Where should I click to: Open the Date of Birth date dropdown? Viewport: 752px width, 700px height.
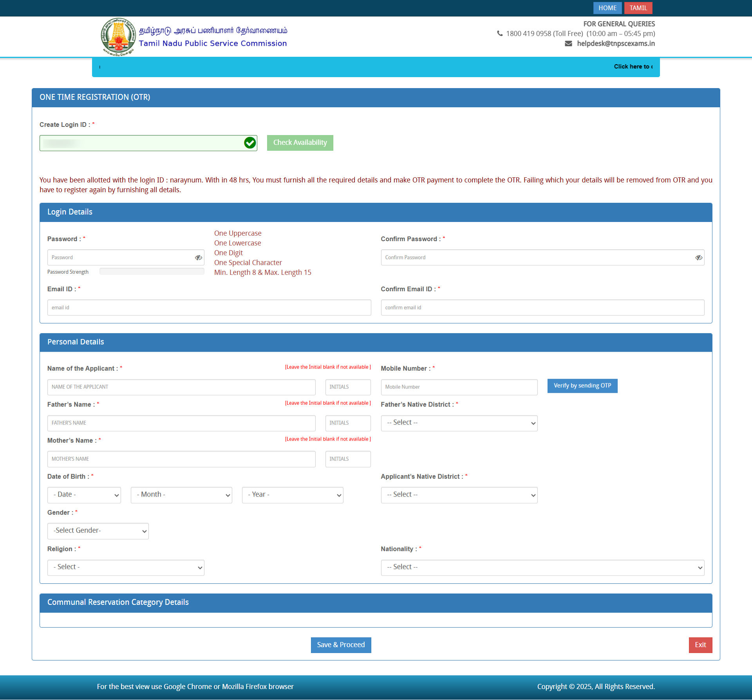84,495
